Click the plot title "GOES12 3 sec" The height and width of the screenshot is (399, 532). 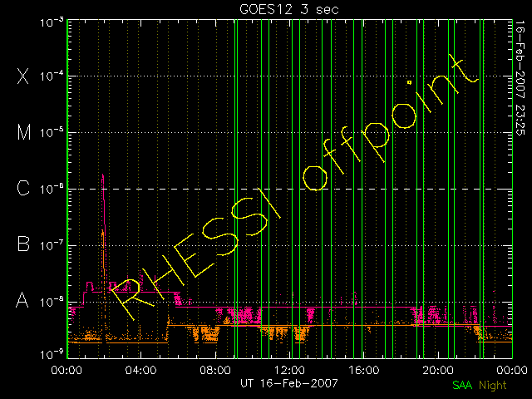click(x=289, y=9)
